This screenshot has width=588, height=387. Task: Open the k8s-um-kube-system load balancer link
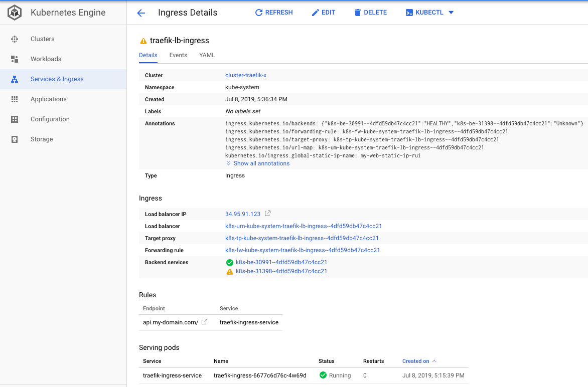[304, 226]
